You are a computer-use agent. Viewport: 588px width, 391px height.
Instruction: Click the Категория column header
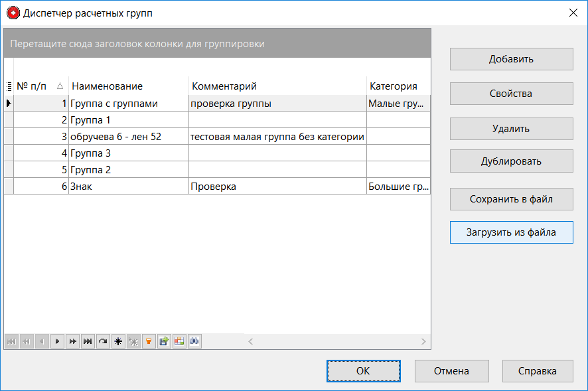397,86
